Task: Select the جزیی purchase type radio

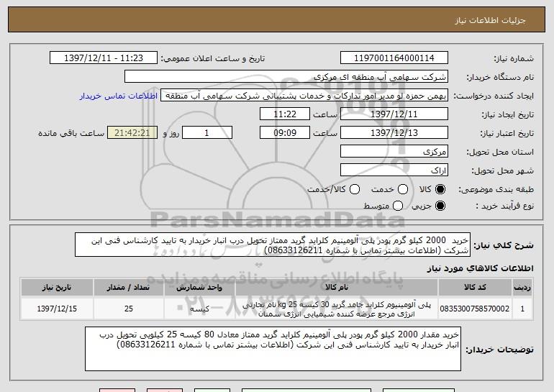Action: [x=440, y=206]
